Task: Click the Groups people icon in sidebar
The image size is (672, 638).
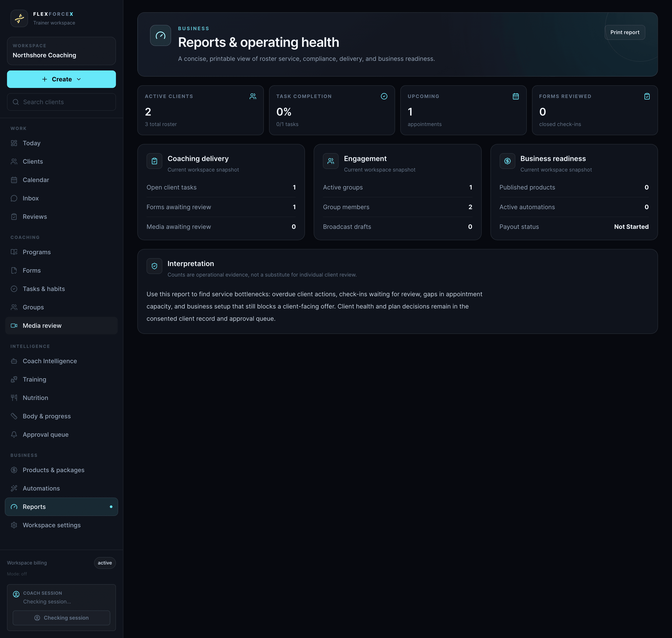Action: click(x=14, y=307)
